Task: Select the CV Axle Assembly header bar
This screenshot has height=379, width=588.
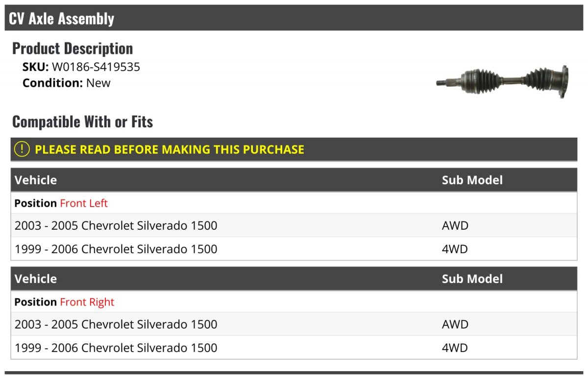Action: tap(294, 19)
